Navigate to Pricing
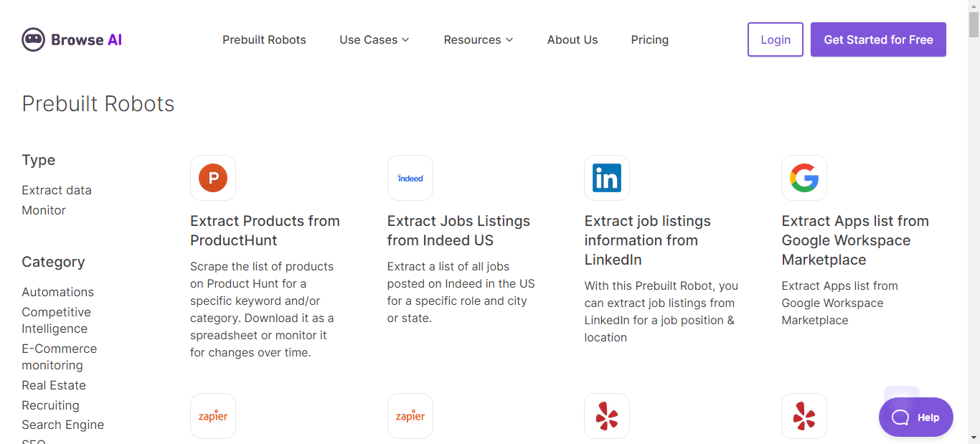980x444 pixels. (650, 39)
